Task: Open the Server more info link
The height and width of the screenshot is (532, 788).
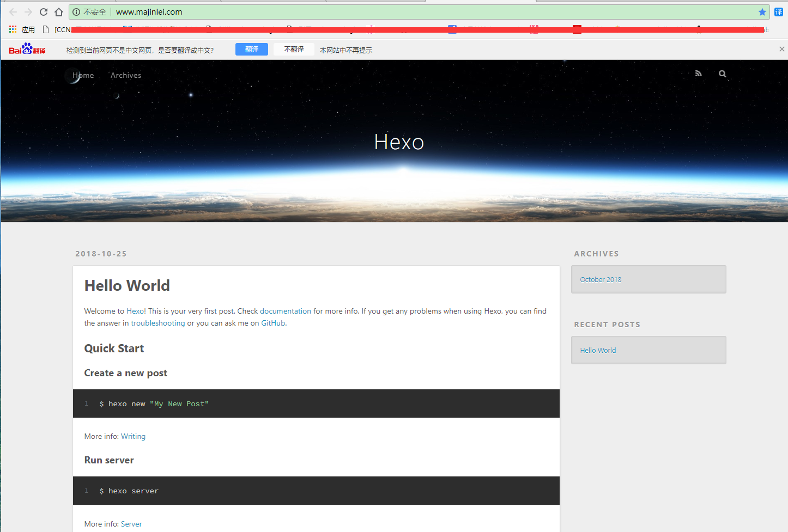Action: coord(131,524)
